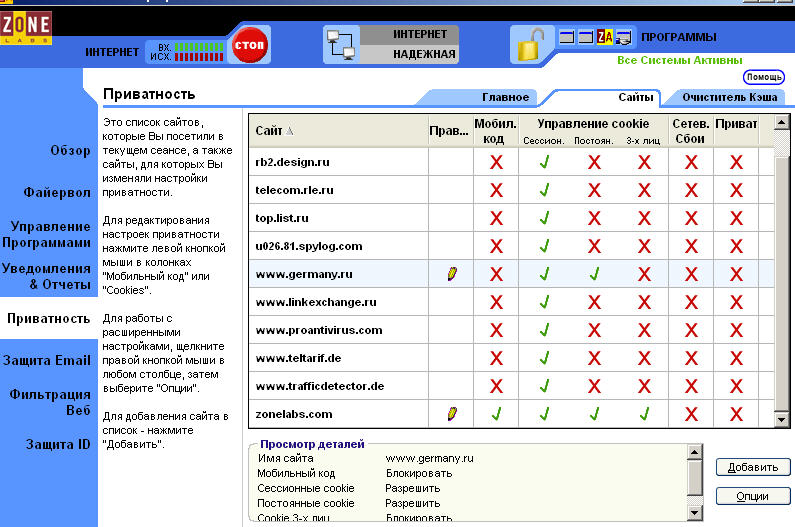Toggle third-party cookie check for zonelabs.com
This screenshot has width=795, height=527.
644,414
